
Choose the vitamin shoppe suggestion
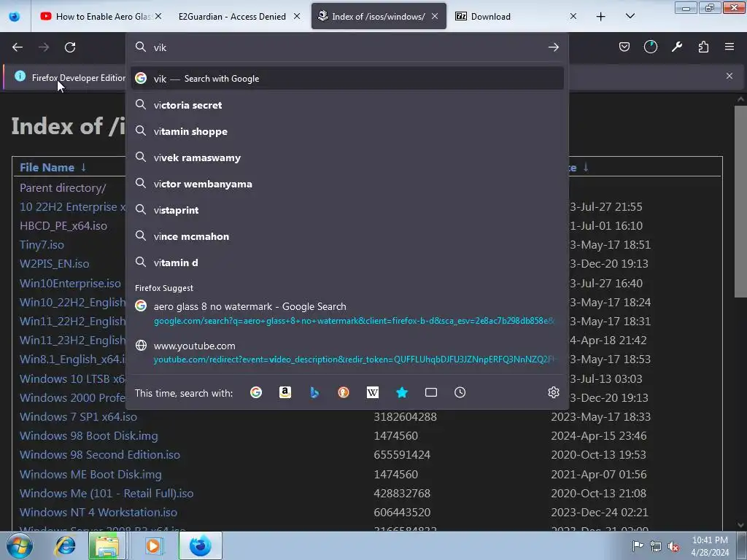[x=347, y=131]
